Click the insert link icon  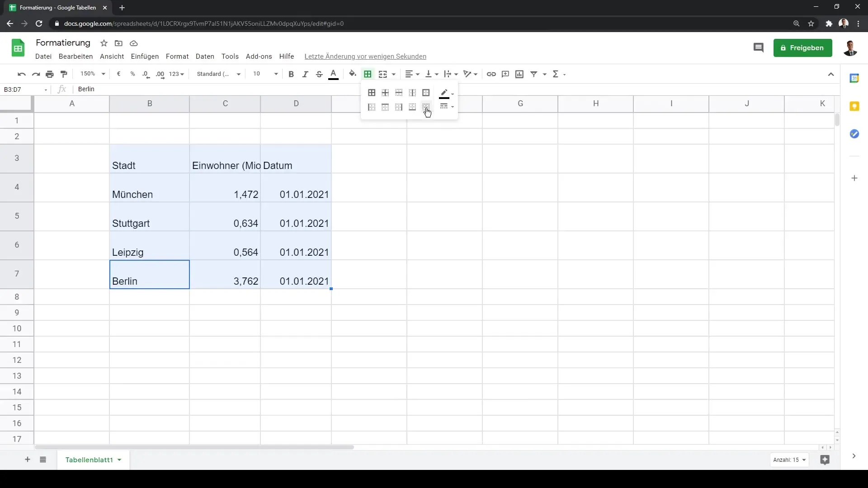coord(491,74)
